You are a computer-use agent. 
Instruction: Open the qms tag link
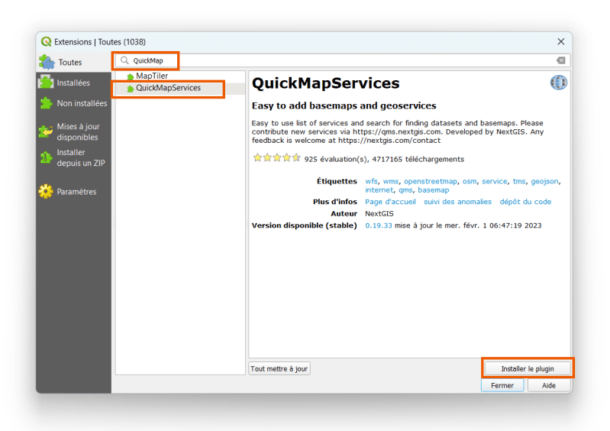(405, 190)
